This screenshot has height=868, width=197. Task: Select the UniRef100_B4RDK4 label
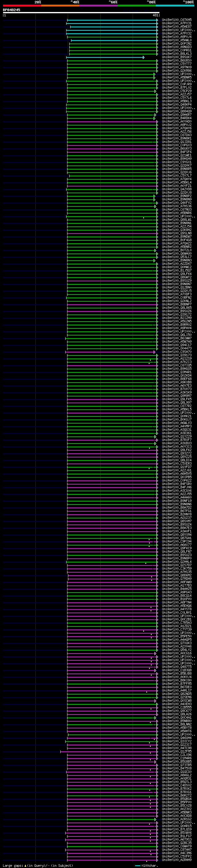(x=177, y=118)
